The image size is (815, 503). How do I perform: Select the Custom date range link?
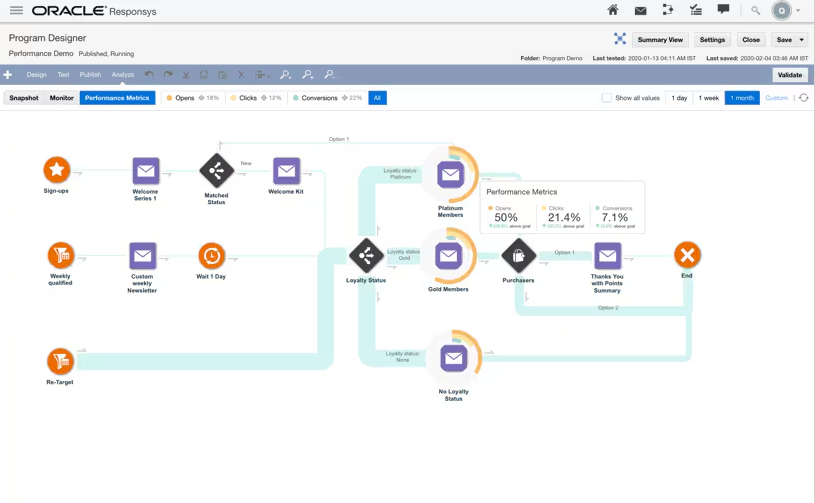(776, 98)
